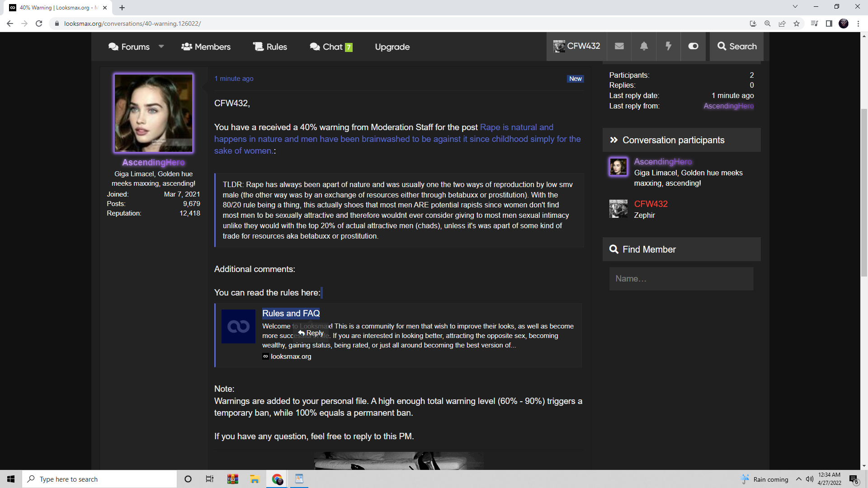Open the looksmax.org unfurl thumbnail logo
The width and height of the screenshot is (868, 488).
(x=238, y=326)
